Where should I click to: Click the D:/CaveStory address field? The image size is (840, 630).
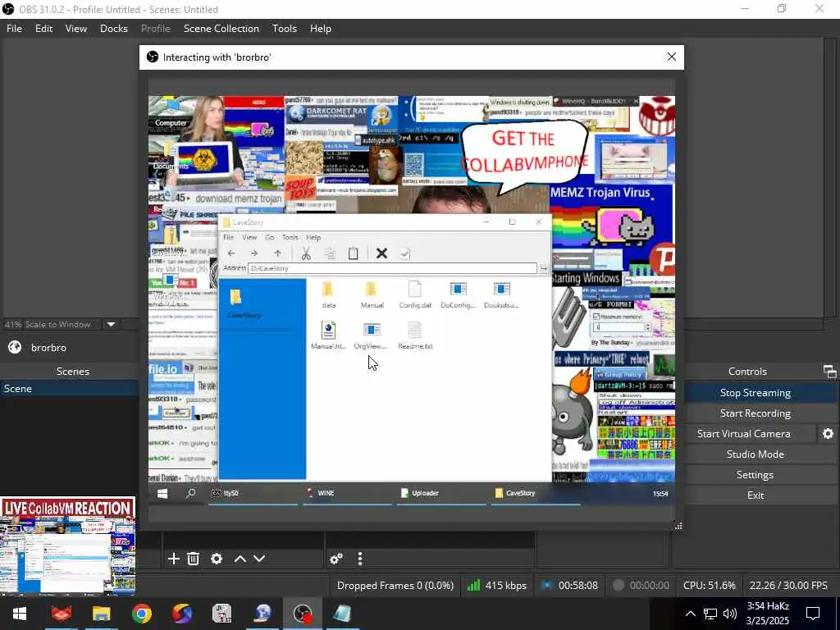point(392,268)
